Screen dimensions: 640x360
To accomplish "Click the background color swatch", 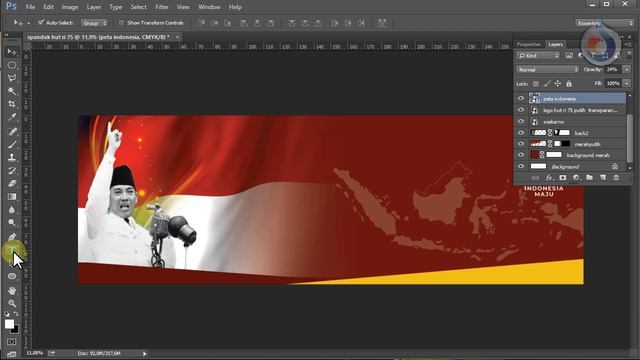I will [x=16, y=330].
